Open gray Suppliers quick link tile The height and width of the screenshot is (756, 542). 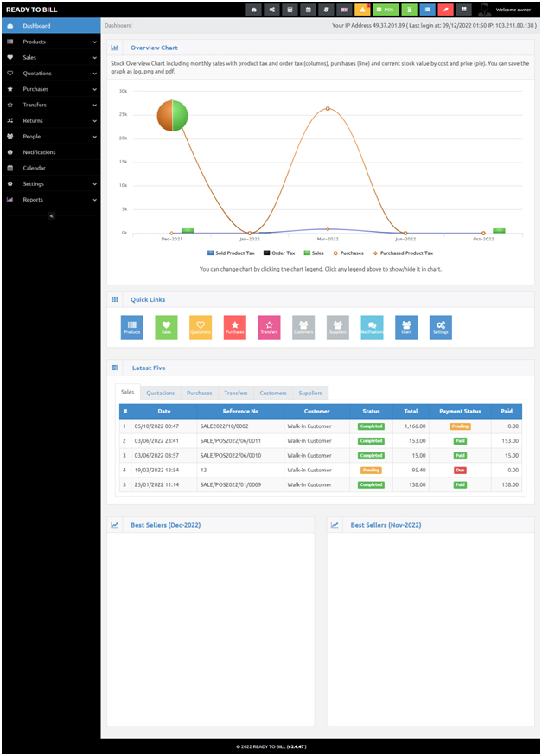[338, 327]
